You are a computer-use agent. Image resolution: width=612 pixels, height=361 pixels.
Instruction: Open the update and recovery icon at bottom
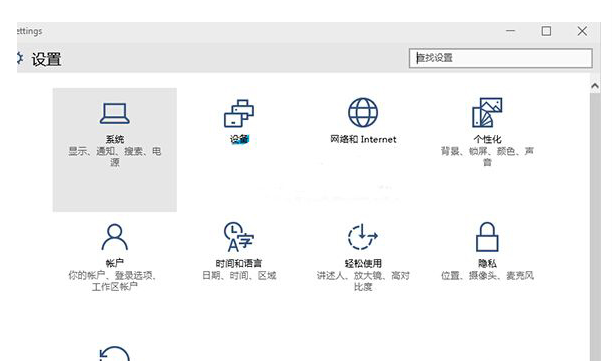coord(114,354)
